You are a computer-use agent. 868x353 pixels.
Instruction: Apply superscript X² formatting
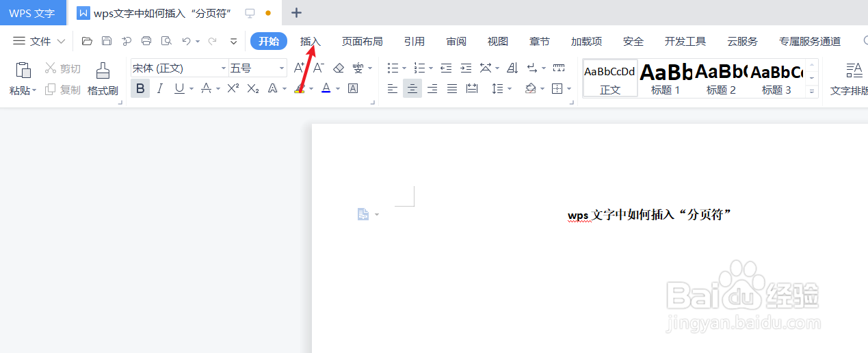(233, 88)
